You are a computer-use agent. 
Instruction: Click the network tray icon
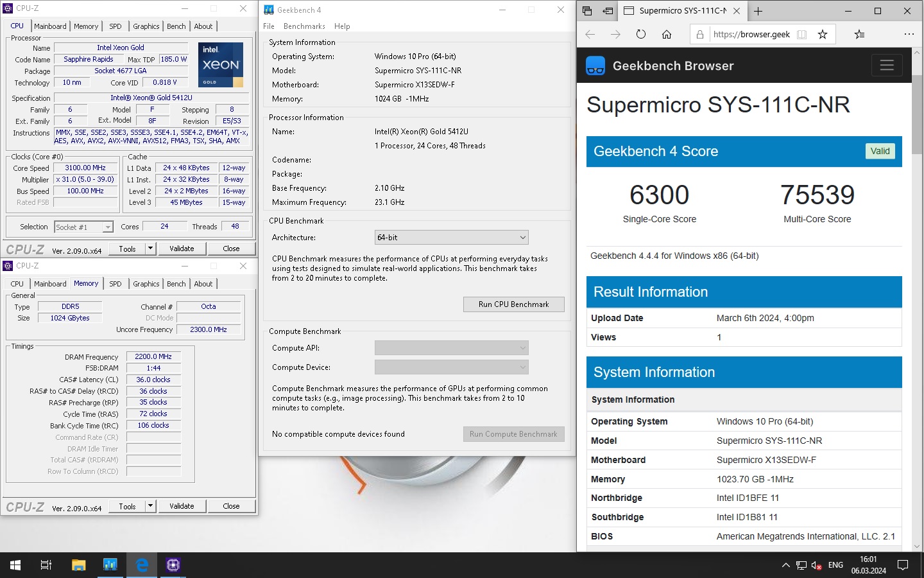click(x=801, y=565)
